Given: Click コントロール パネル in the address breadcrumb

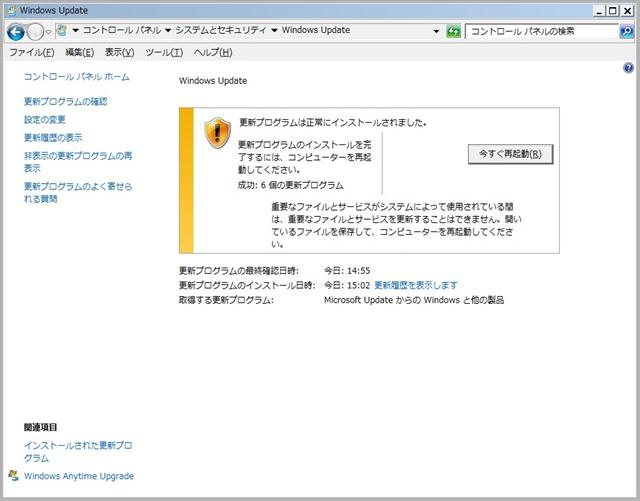Looking at the screenshot, I should point(122,30).
